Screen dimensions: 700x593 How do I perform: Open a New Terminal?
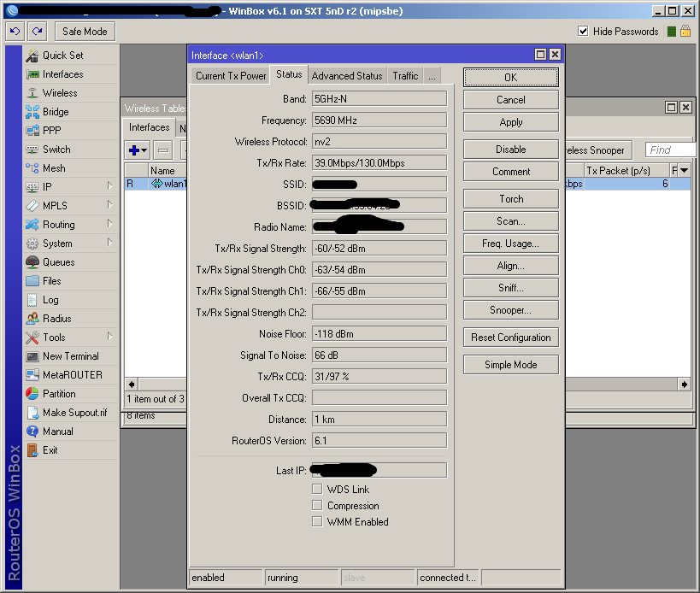tap(71, 356)
